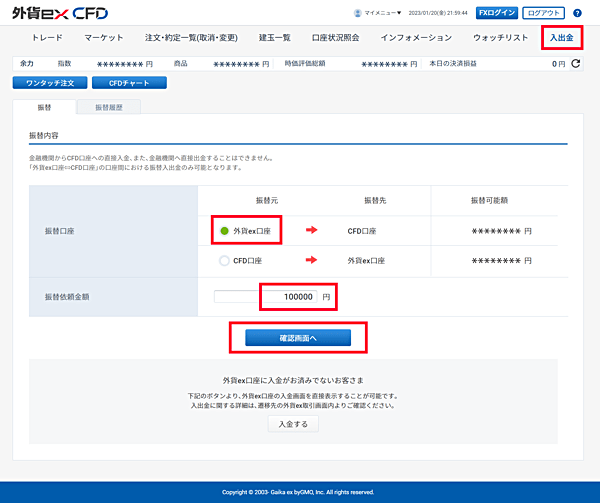
Task: Click the 振替可能額 column header
Action: [x=489, y=200]
